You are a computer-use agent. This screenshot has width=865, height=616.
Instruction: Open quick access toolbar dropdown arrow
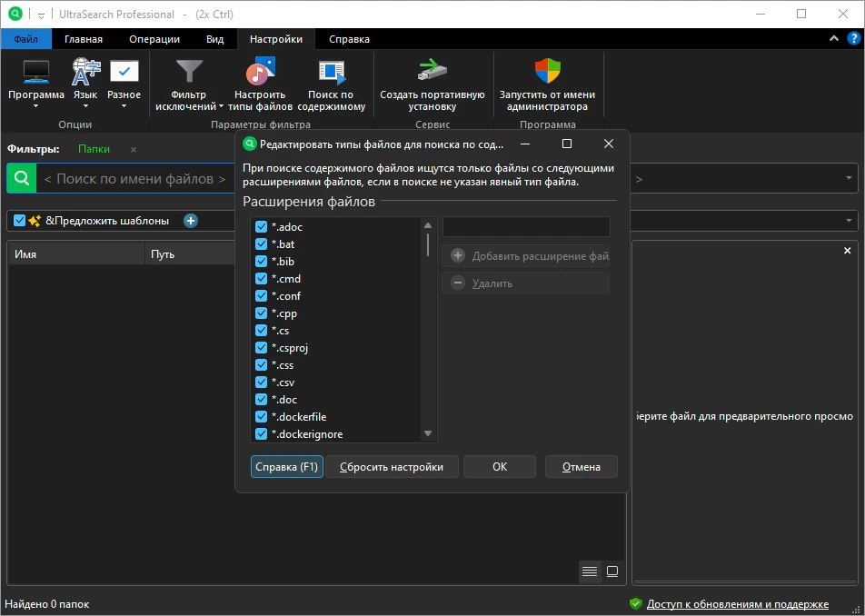42,15
